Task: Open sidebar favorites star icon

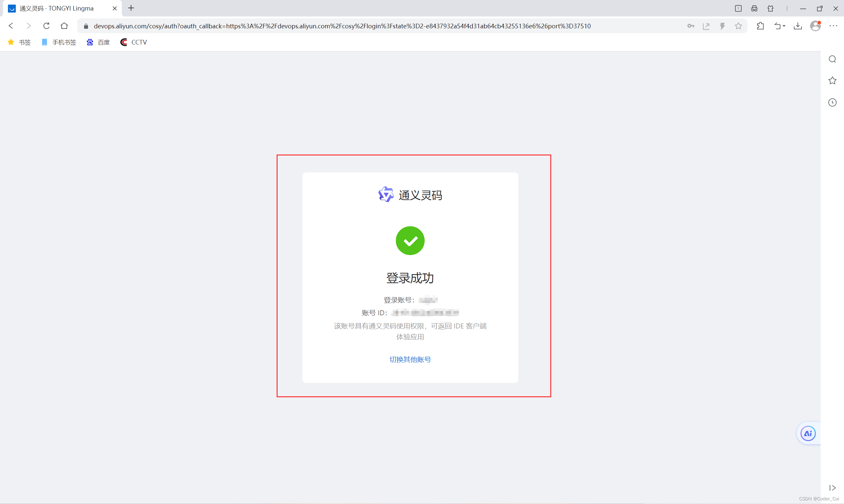Action: point(832,81)
